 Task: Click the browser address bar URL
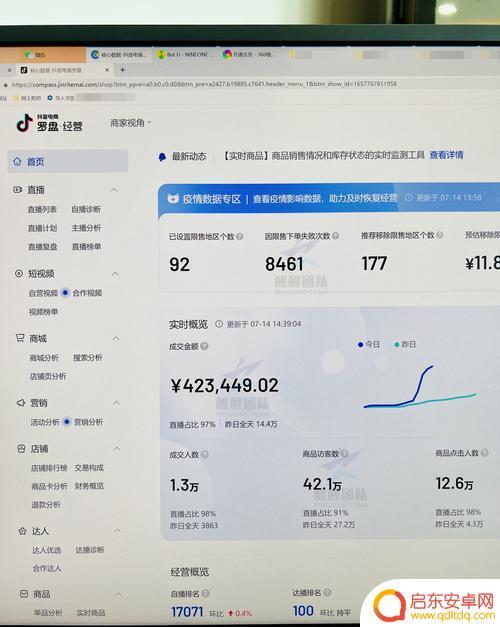(204, 84)
